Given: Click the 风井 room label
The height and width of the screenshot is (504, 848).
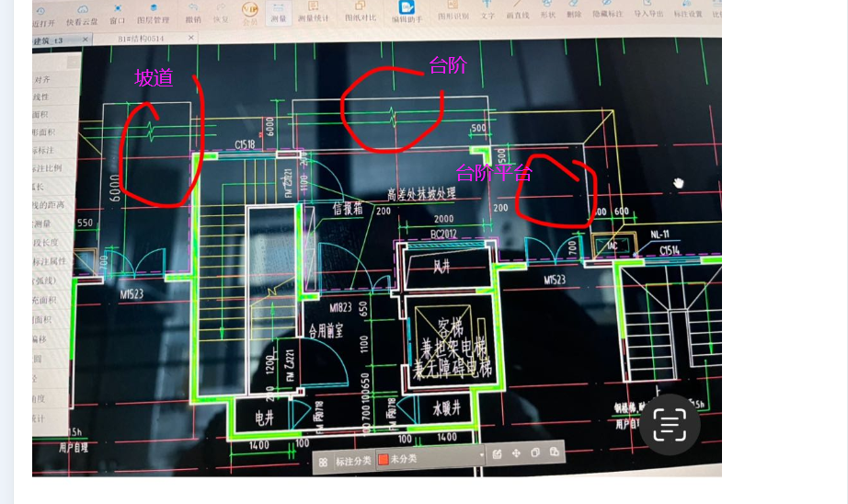Looking at the screenshot, I should [441, 267].
